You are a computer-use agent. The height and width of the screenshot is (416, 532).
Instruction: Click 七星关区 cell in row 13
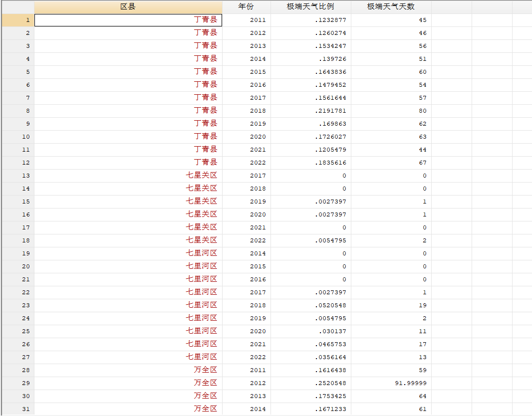coord(128,176)
